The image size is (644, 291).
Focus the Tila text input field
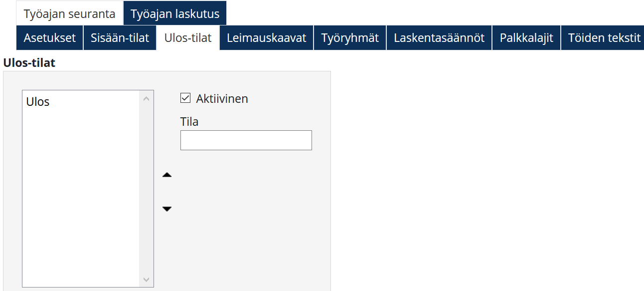[x=246, y=140]
